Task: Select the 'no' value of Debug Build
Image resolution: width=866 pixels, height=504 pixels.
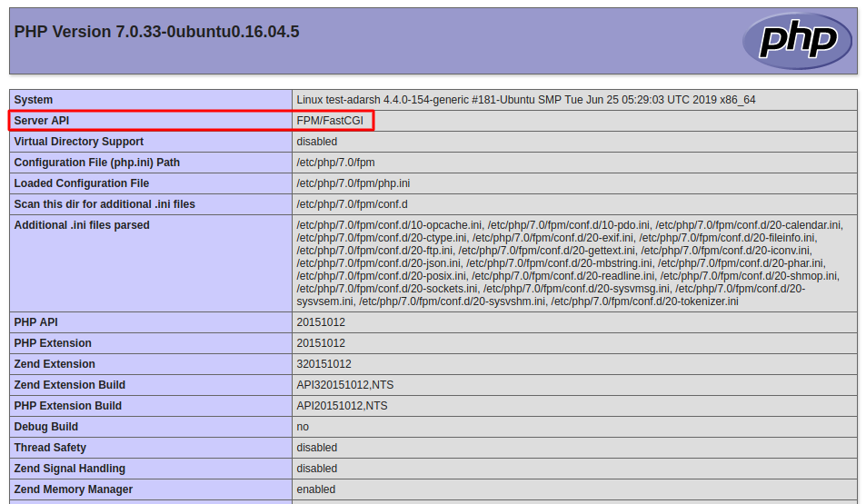Action: [x=303, y=428]
